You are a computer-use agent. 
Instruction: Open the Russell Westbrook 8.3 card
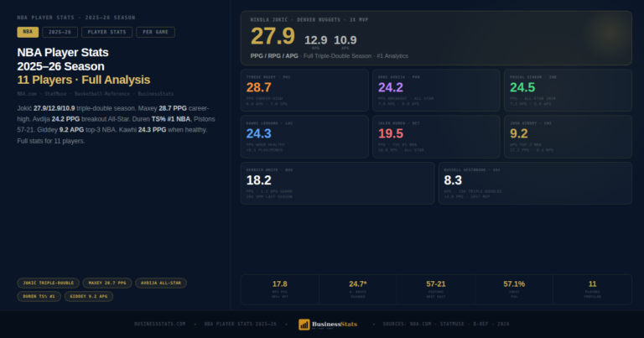(535, 183)
